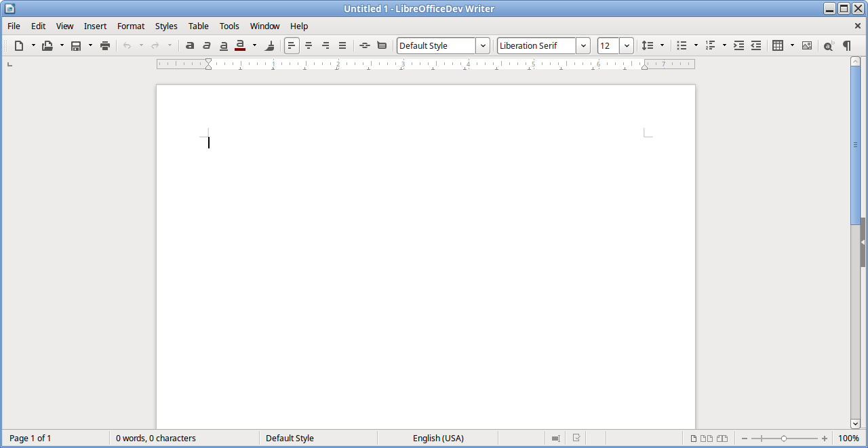Open the Format menu

pyautogui.click(x=131, y=26)
